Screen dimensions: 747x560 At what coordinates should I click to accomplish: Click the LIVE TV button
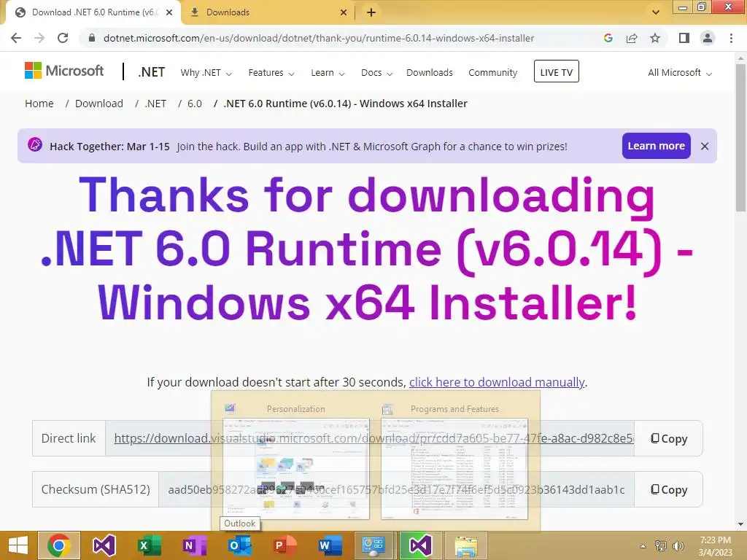[557, 71]
